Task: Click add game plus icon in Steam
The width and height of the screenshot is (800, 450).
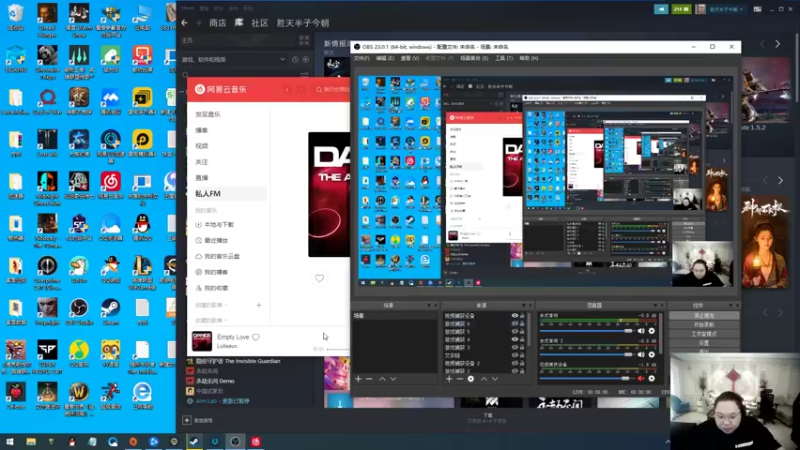Action: coord(187,420)
